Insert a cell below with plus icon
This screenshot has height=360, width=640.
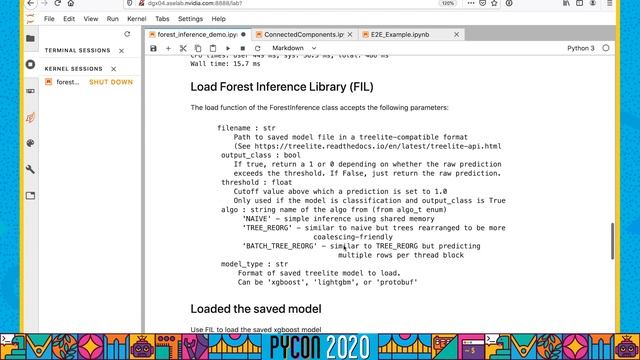pyautogui.click(x=168, y=48)
